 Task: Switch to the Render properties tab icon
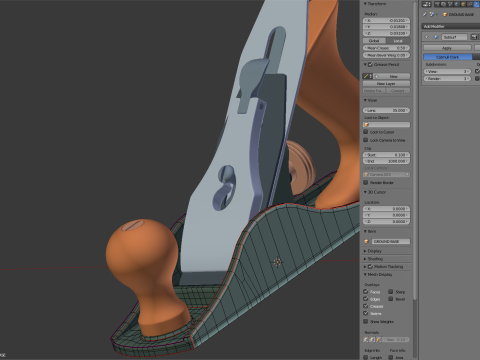437,4
